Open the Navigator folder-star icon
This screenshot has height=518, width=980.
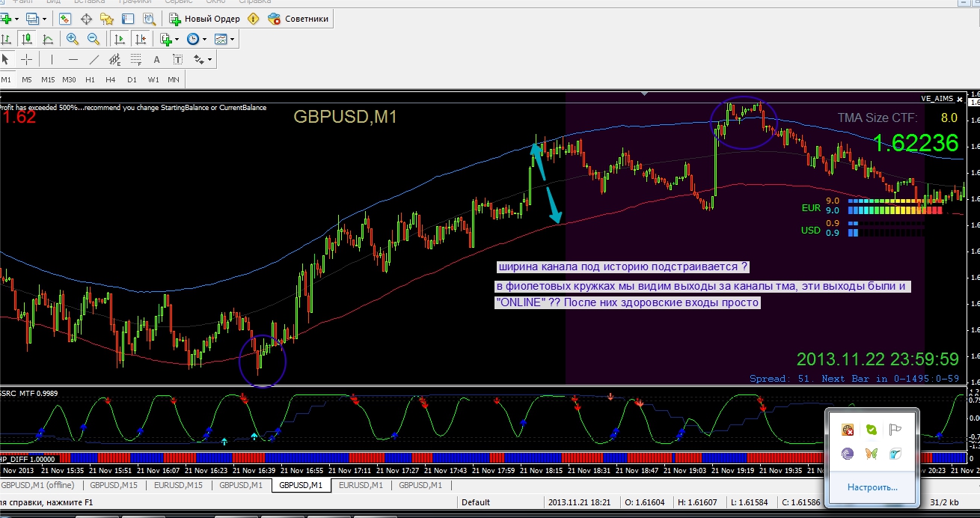click(107, 18)
